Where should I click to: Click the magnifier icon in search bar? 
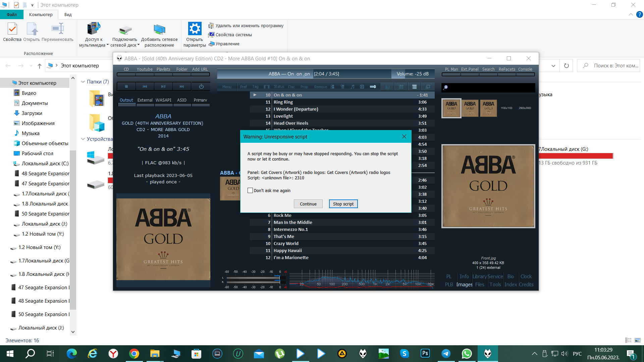[445, 87]
